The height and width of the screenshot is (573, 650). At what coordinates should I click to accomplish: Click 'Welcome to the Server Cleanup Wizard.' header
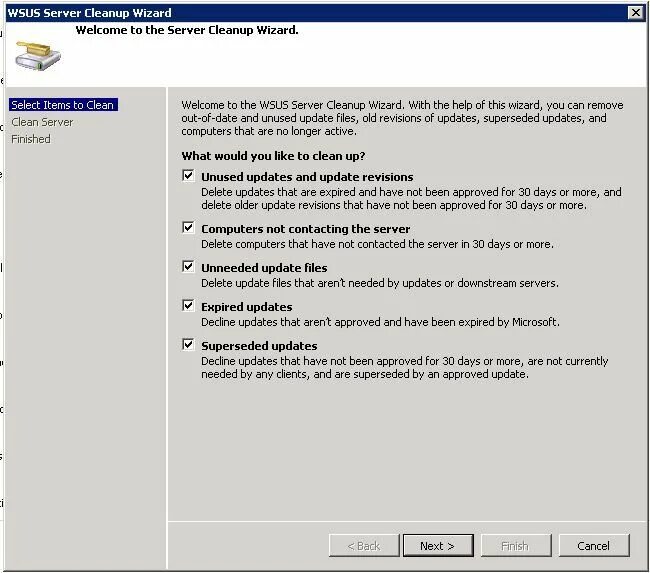[x=187, y=30]
